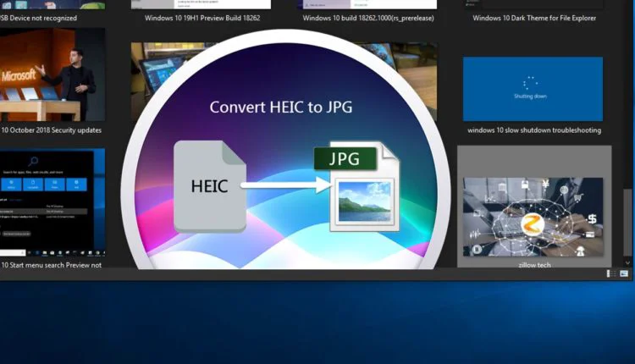Select the zillow tech thumbnail
This screenshot has width=635, height=364.
533,217
